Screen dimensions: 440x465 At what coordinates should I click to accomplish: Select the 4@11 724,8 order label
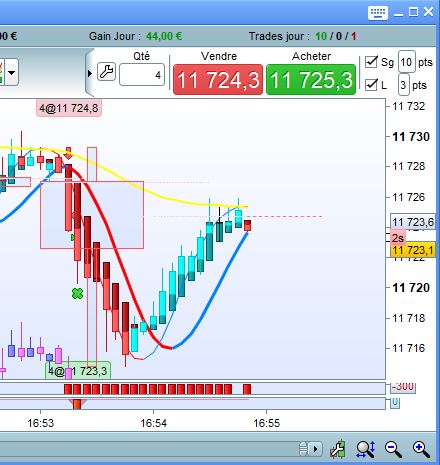69,108
